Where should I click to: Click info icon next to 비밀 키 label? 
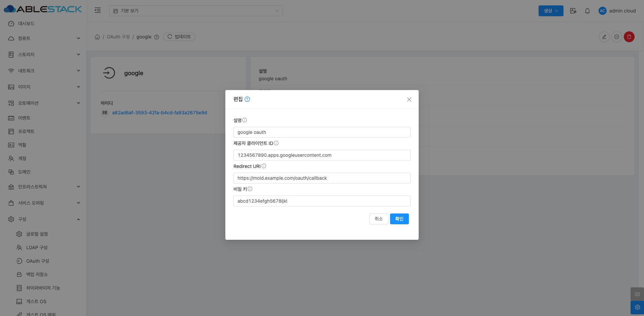pos(250,189)
